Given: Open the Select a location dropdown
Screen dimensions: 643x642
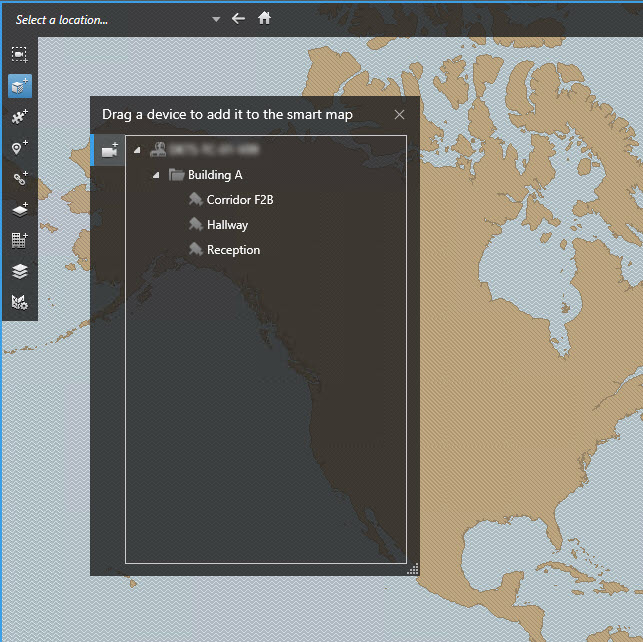Looking at the screenshot, I should (216, 19).
